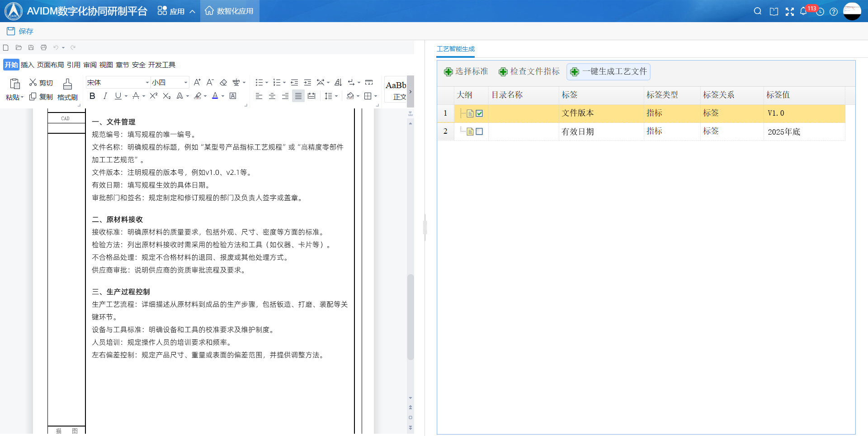This screenshot has height=436, width=868.
Task: Check the 有效日期 row checkbox
Action: pos(480,131)
